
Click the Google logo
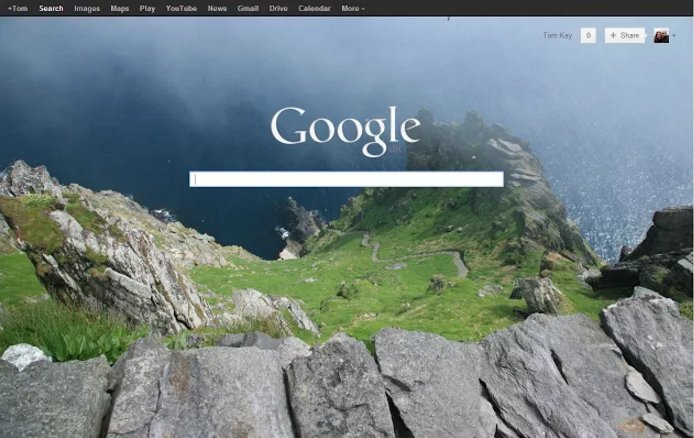pyautogui.click(x=345, y=129)
